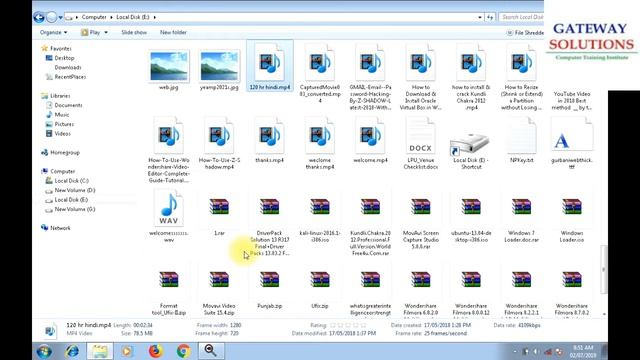This screenshot has width=640, height=360.
Task: Click the Search Local Disk field
Action: (x=522, y=17)
